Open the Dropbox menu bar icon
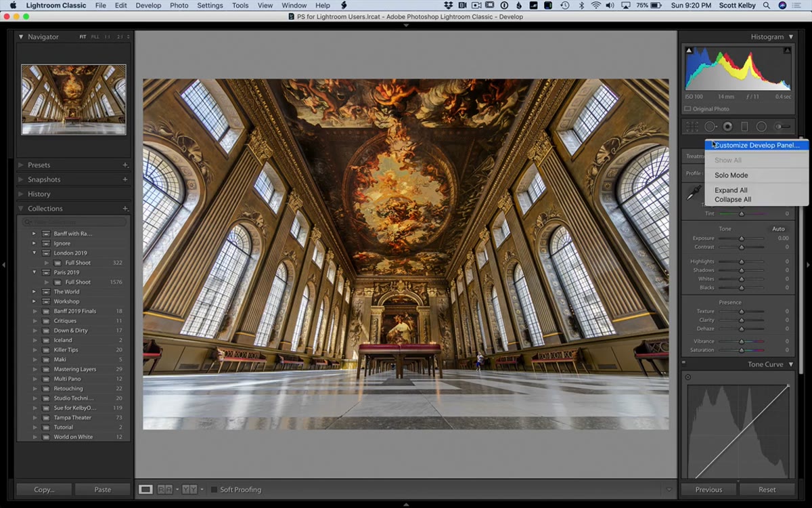The image size is (812, 508). 449,5
